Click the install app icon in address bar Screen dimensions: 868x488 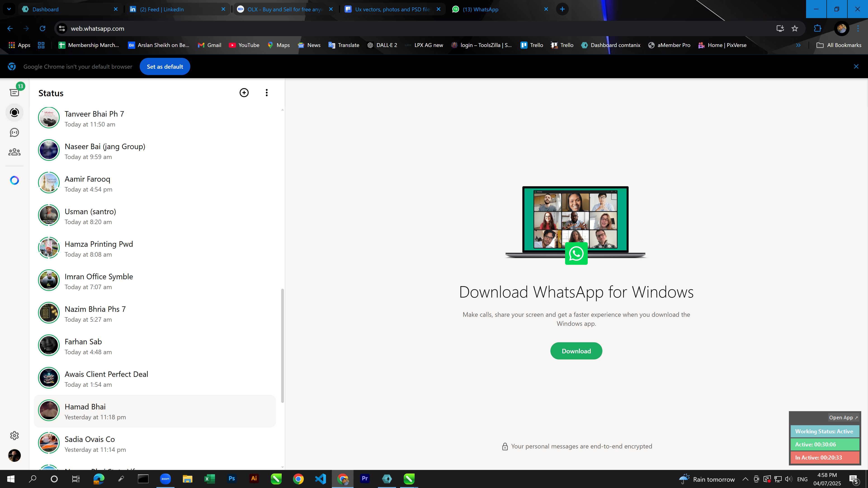[x=780, y=29]
